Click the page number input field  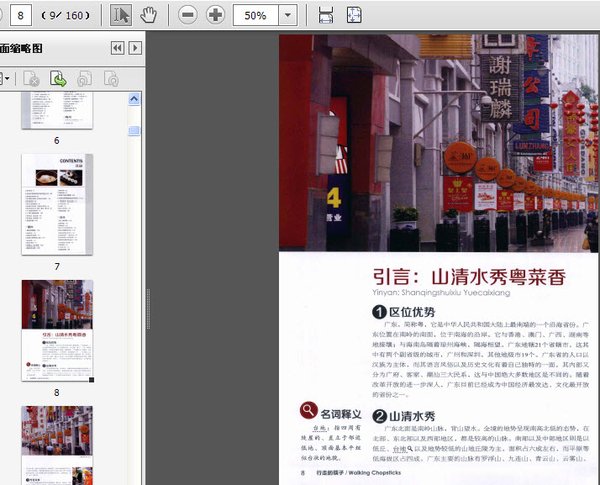pyautogui.click(x=21, y=15)
